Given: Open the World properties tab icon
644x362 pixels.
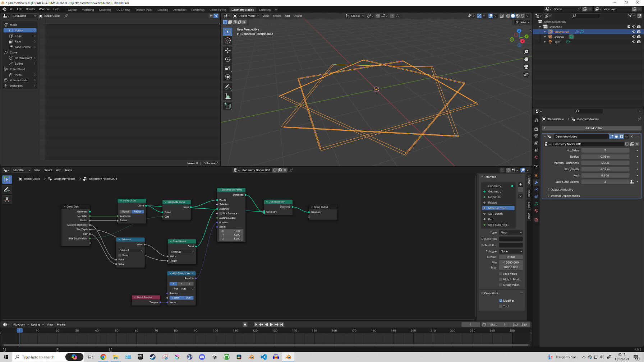Looking at the screenshot, I should pyautogui.click(x=536, y=158).
